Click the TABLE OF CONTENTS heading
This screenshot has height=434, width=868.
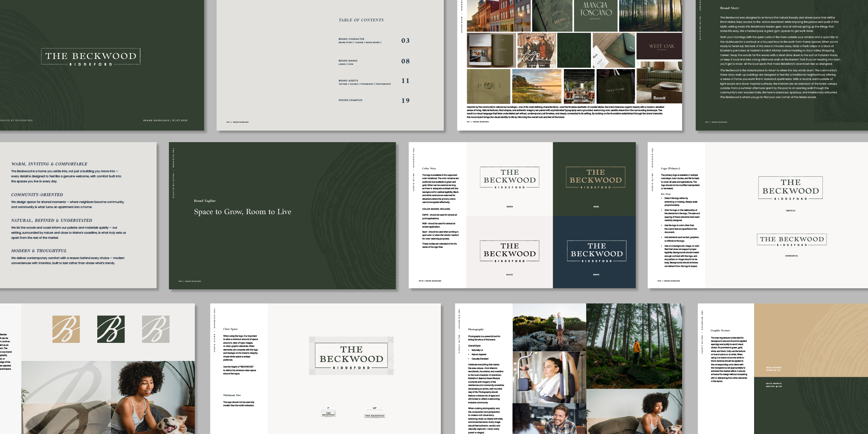361,20
